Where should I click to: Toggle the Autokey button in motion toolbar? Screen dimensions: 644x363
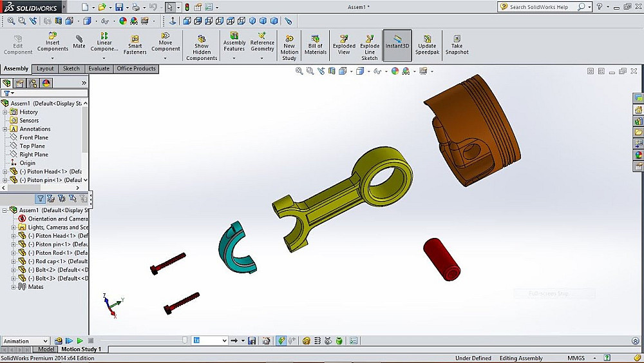point(281,341)
